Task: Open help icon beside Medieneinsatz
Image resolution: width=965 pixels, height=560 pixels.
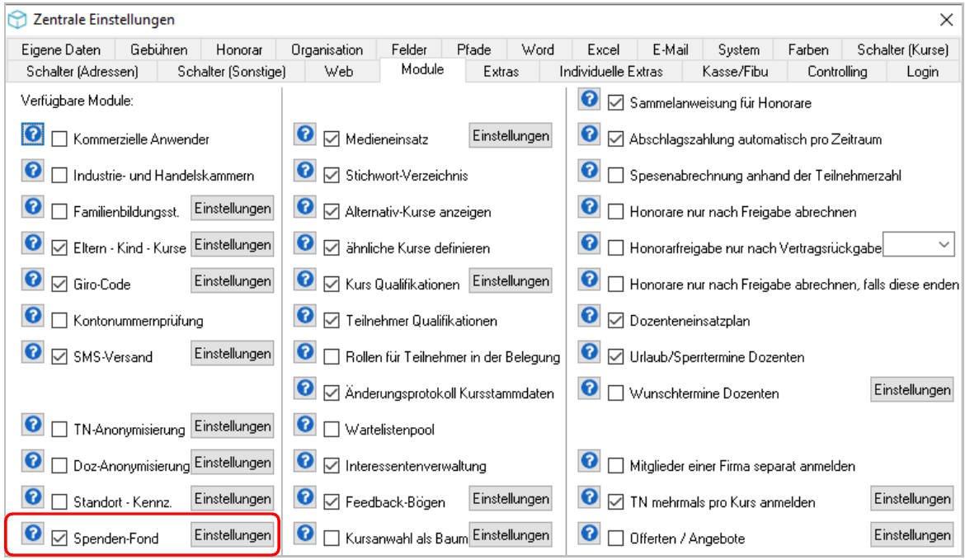Action: pyautogui.click(x=304, y=134)
